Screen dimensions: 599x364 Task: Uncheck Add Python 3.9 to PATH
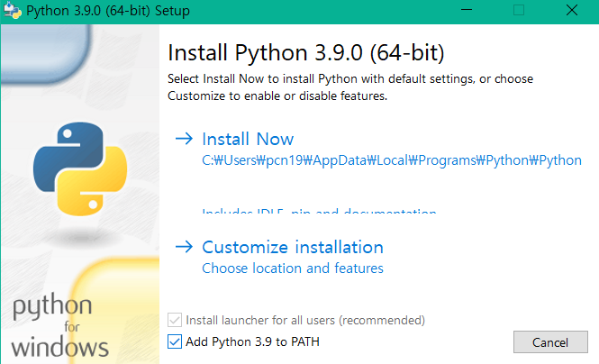click(x=175, y=341)
